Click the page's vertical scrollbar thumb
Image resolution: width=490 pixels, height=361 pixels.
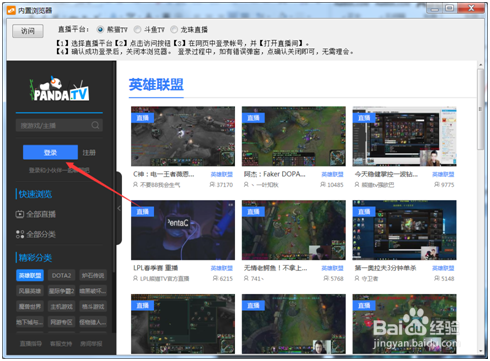[x=480, y=109]
